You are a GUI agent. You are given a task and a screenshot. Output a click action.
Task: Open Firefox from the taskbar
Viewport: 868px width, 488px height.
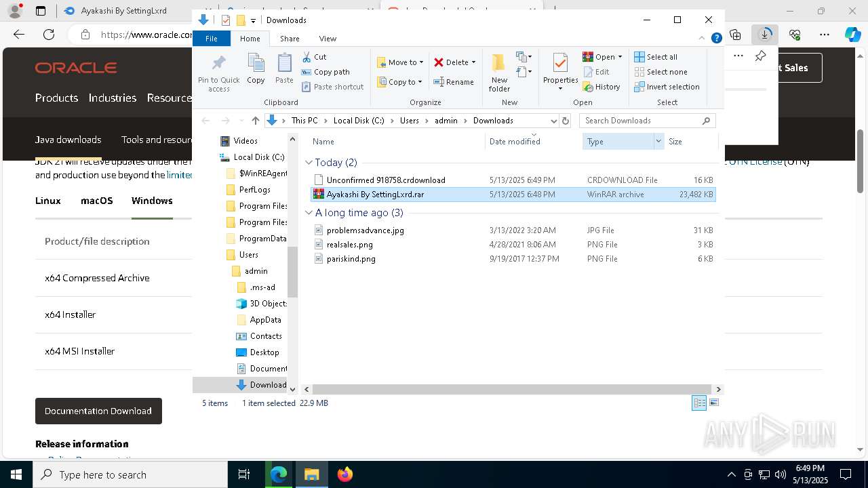click(344, 474)
